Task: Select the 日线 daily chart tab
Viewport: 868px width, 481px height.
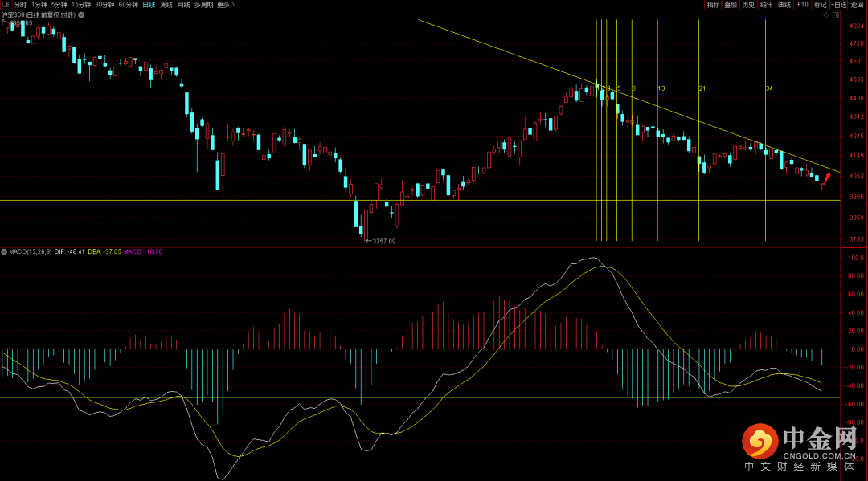Action: click(149, 5)
